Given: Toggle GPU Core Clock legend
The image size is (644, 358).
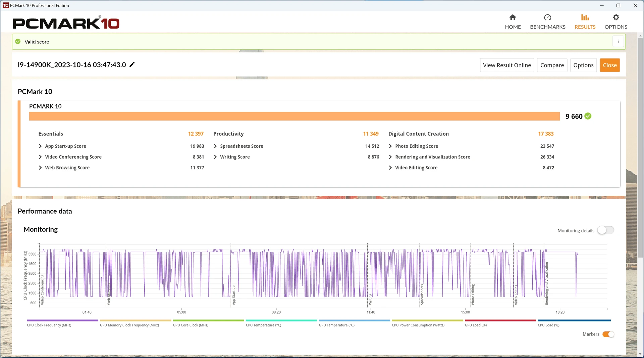Looking at the screenshot, I should pos(208,323).
